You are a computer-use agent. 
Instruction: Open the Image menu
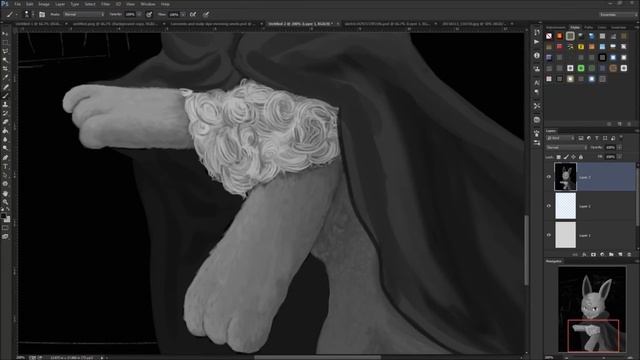pyautogui.click(x=44, y=4)
